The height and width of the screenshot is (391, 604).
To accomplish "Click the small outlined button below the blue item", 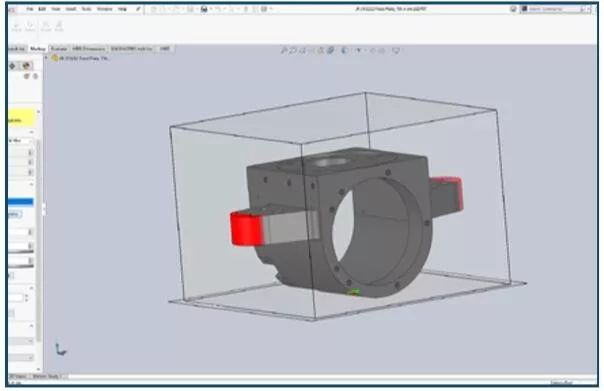I will [15, 214].
